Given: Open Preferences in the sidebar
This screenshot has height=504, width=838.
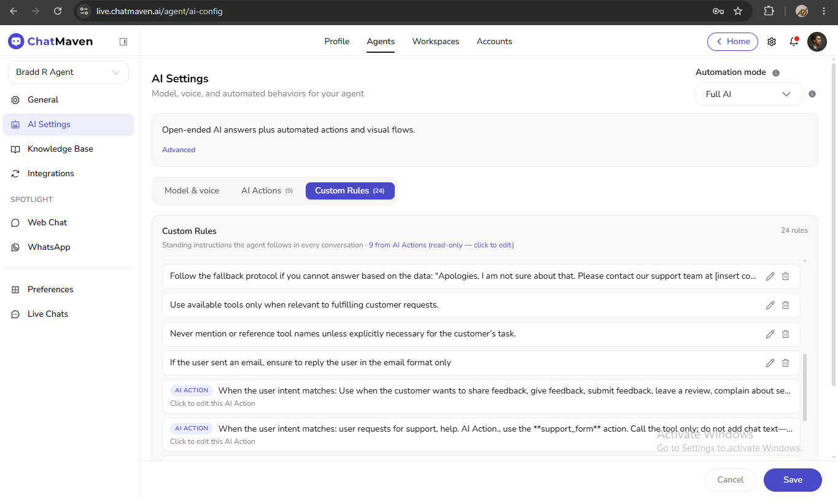Looking at the screenshot, I should click(68, 289).
